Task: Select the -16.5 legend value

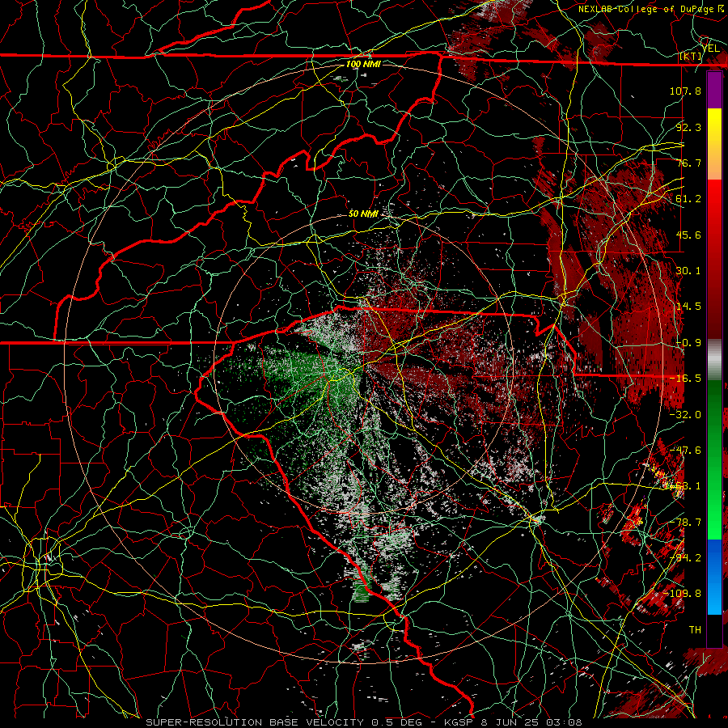Action: pos(685,379)
